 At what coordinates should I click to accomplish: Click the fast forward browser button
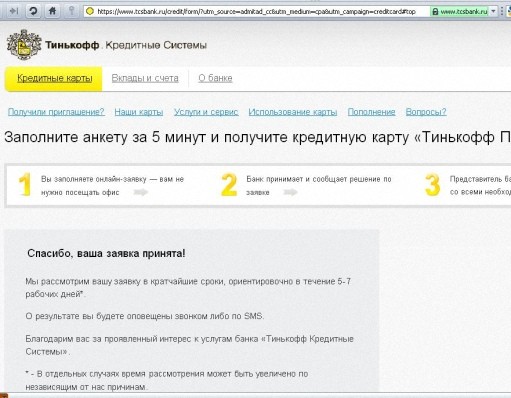click(x=14, y=11)
